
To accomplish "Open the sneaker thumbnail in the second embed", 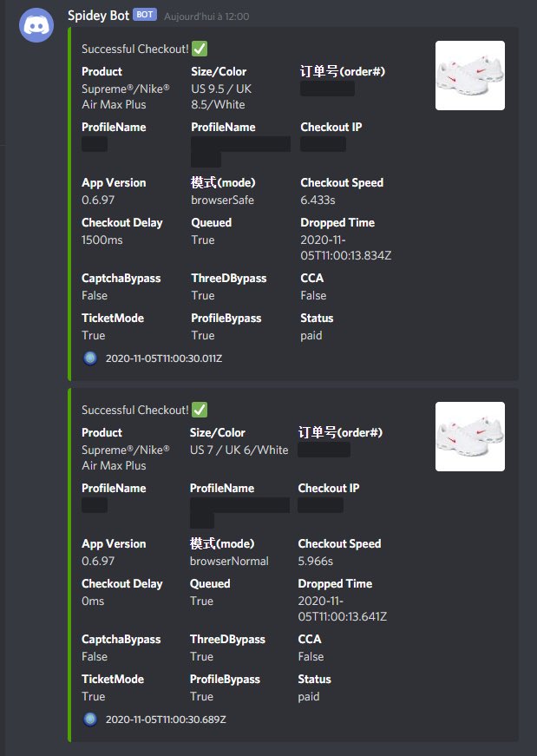I will click(x=470, y=437).
